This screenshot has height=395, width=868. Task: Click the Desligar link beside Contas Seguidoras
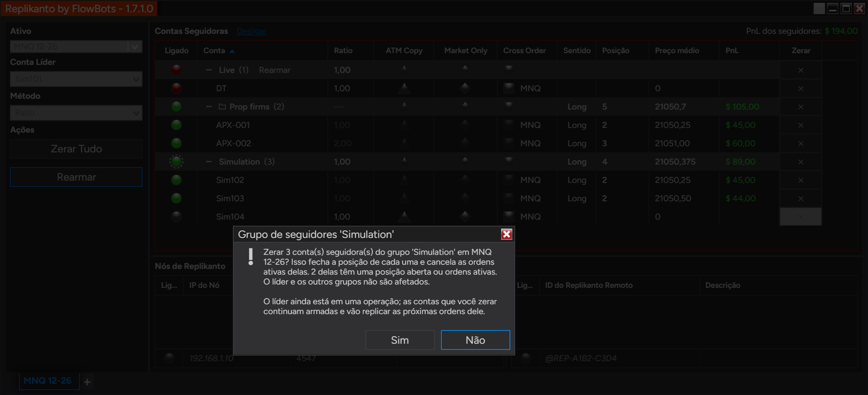click(252, 31)
